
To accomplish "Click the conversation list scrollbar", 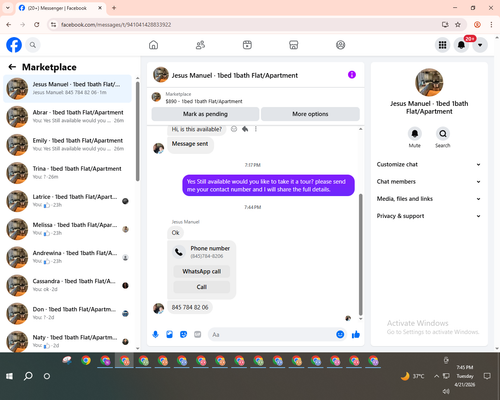I will (137, 132).
